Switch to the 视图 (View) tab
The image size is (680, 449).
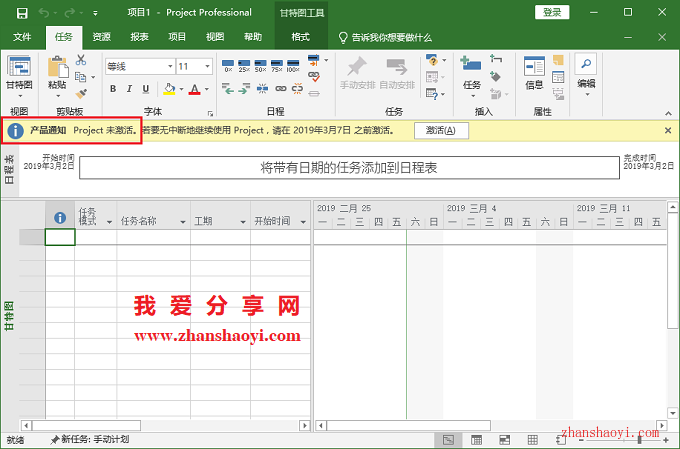[215, 37]
